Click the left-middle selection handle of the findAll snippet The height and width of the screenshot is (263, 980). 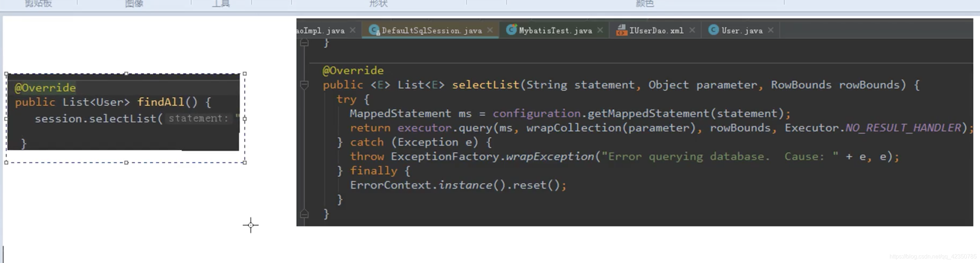[6, 119]
